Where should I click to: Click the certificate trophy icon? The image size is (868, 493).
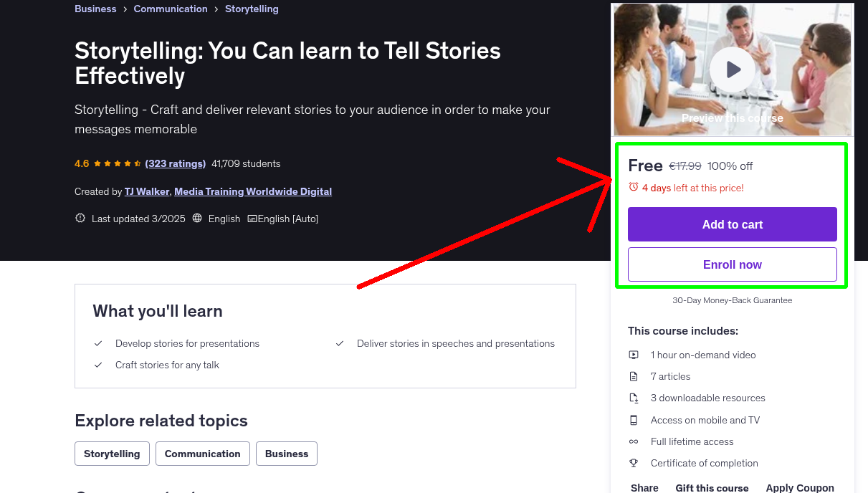coord(634,463)
